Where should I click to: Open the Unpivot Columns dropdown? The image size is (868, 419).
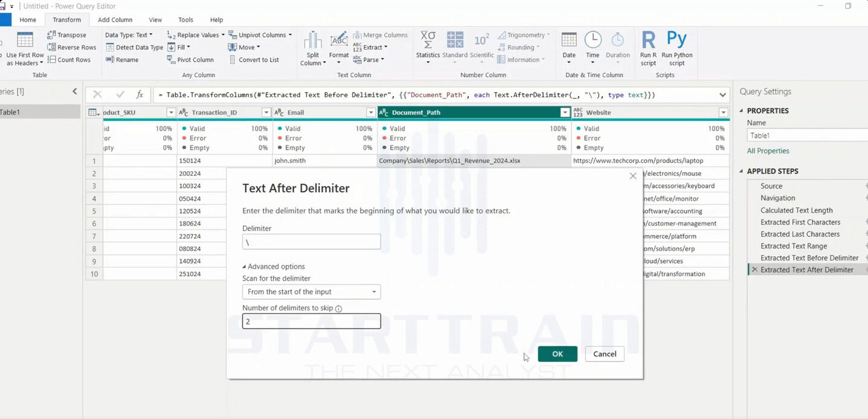(x=260, y=35)
